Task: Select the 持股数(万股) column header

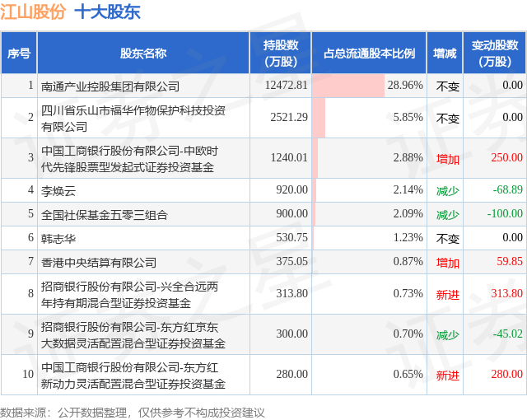Action: click(280, 53)
